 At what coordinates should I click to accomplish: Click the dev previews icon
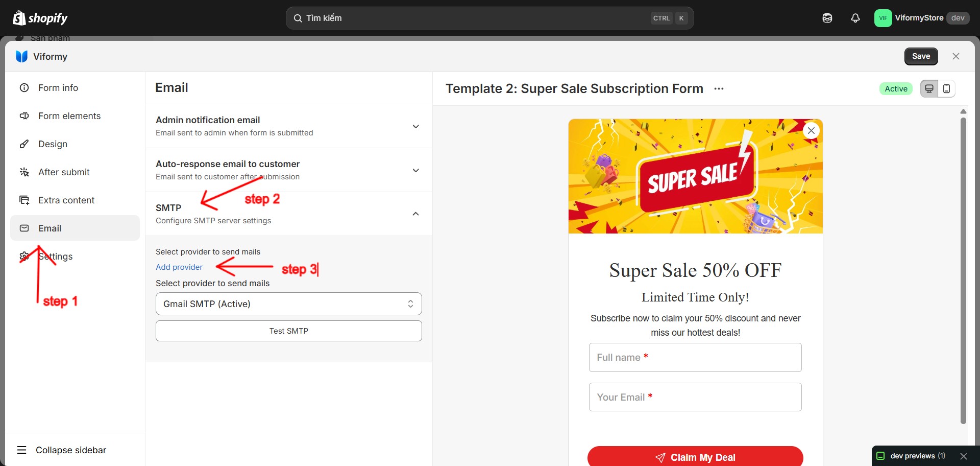[880, 456]
